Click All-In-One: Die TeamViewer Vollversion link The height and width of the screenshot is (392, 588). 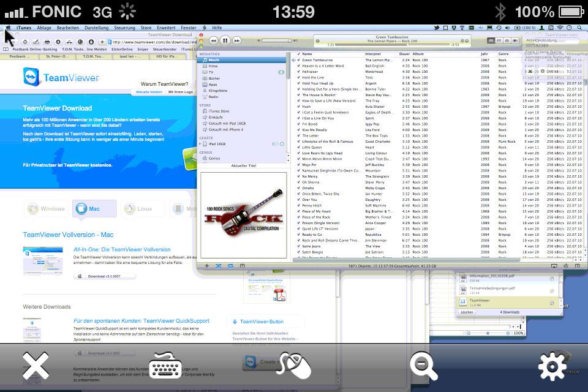click(122, 249)
